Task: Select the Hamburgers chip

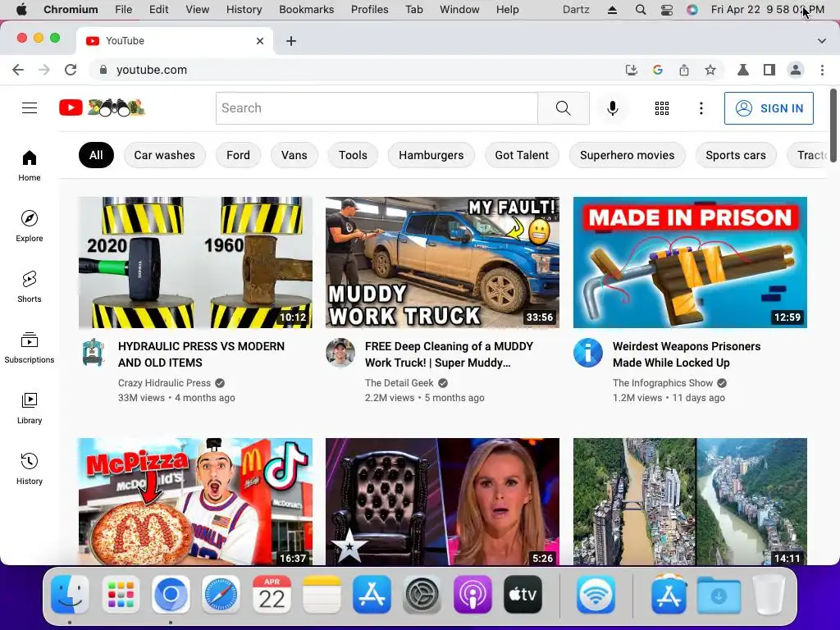Action: (431, 155)
